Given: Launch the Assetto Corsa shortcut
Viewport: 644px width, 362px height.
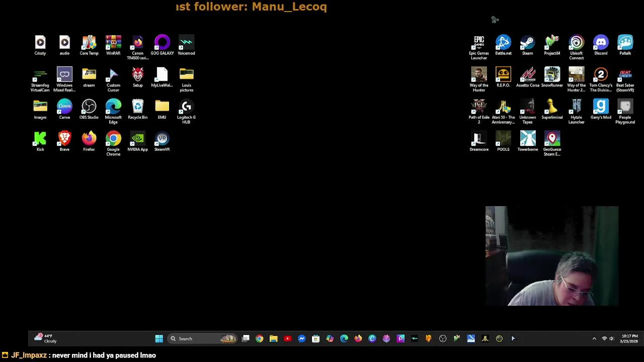Looking at the screenshot, I should (x=528, y=77).
